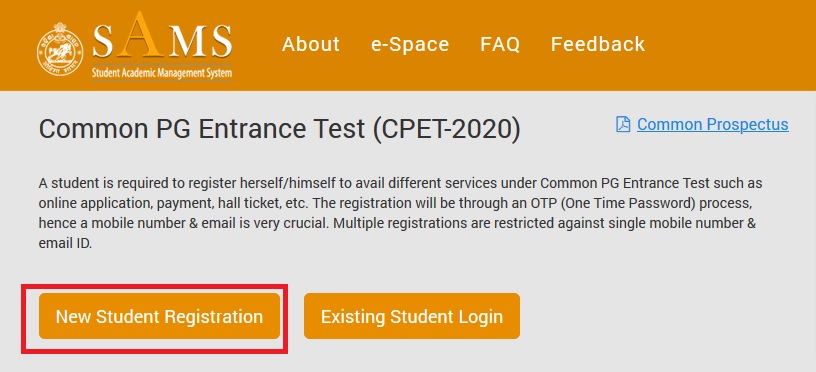Open the e-Space menu item
Viewport: 816px width, 372px height.
[410, 44]
